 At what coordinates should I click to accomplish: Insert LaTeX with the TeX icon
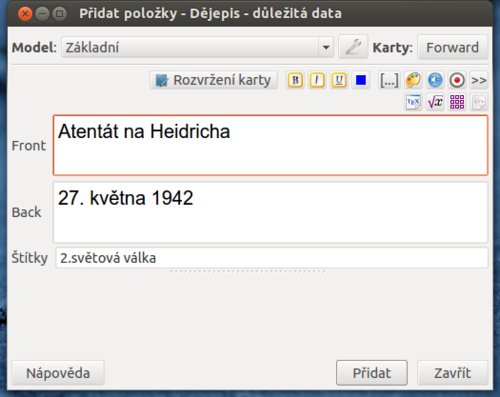pyautogui.click(x=413, y=102)
